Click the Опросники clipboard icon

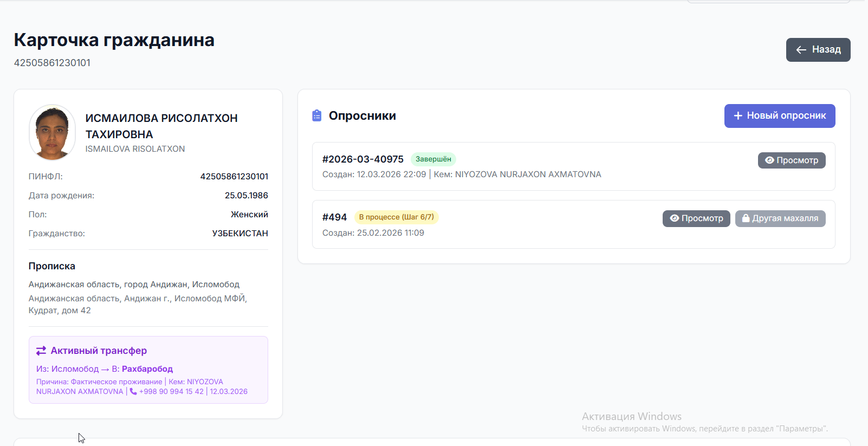tap(317, 115)
